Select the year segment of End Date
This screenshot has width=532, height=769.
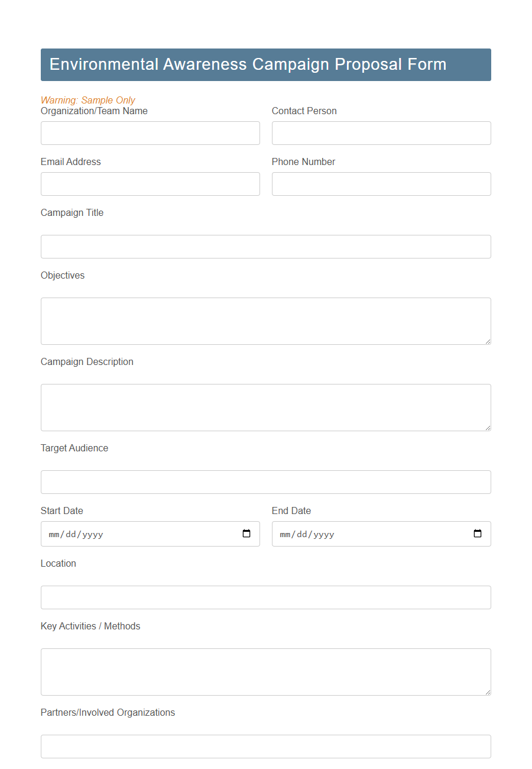point(323,534)
